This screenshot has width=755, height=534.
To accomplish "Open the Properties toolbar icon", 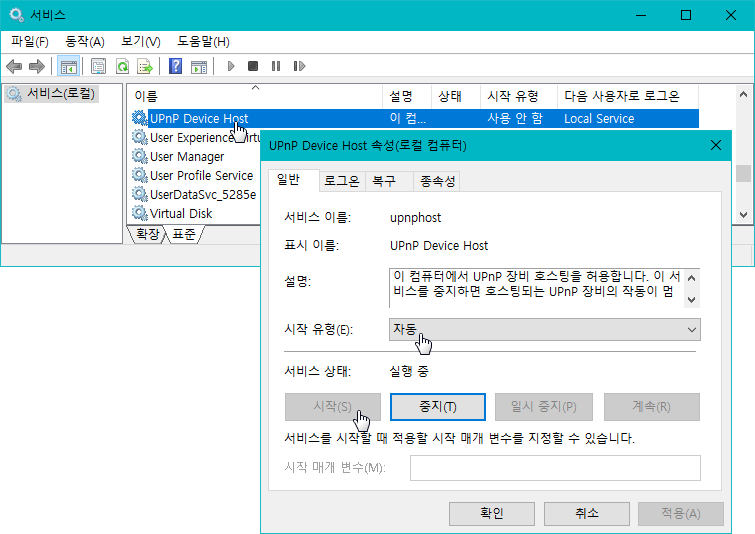I will click(98, 66).
